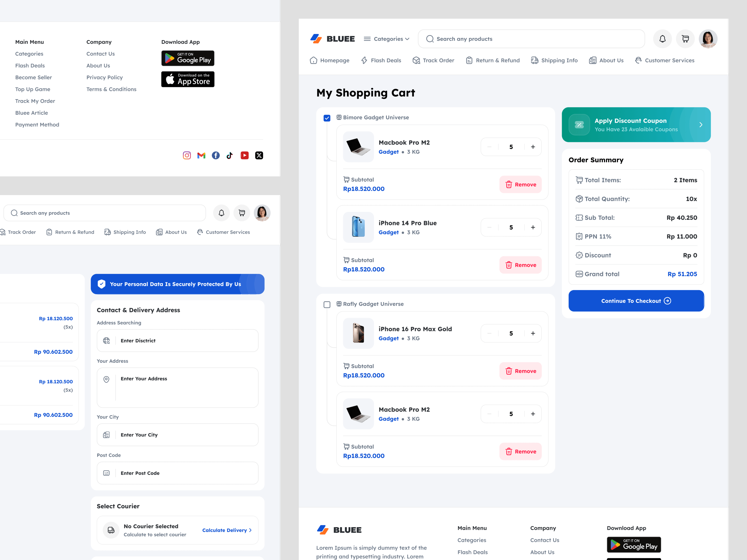Click the TikTok icon in the footer
This screenshot has width=747, height=560.
pyautogui.click(x=230, y=155)
